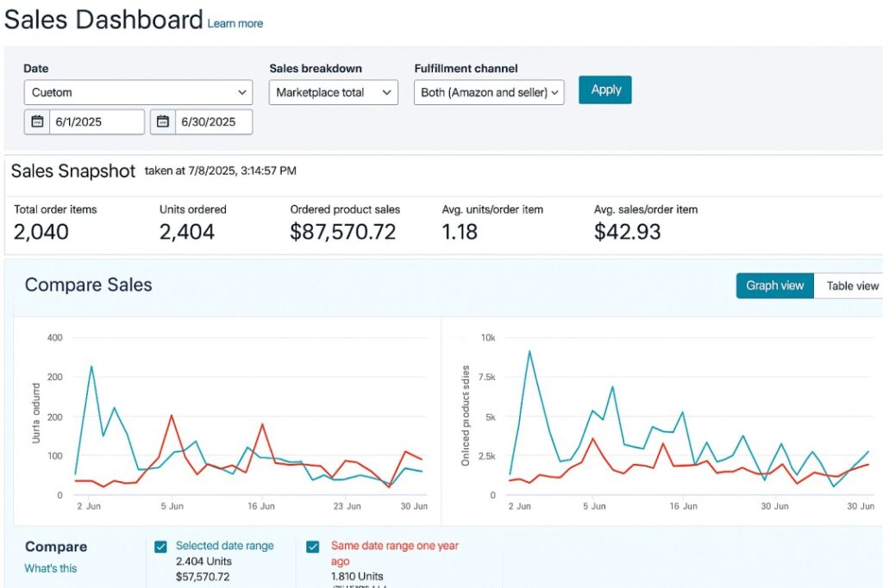This screenshot has width=883, height=588.
Task: Click the Avg. sales/order item $42.93 value
Action: (628, 231)
